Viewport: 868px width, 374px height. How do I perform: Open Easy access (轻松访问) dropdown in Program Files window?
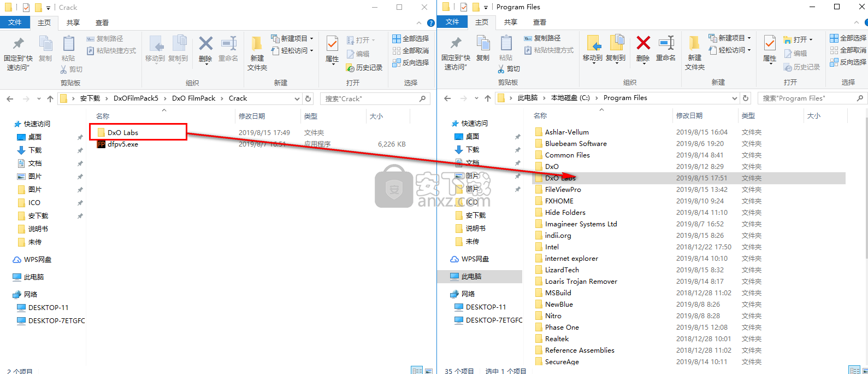pyautogui.click(x=730, y=50)
